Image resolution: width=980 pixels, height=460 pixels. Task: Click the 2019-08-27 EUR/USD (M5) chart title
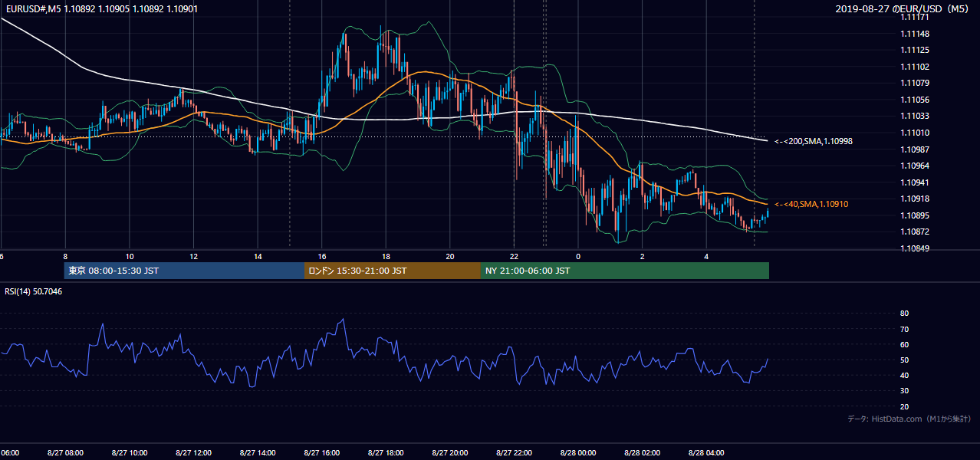click(903, 9)
